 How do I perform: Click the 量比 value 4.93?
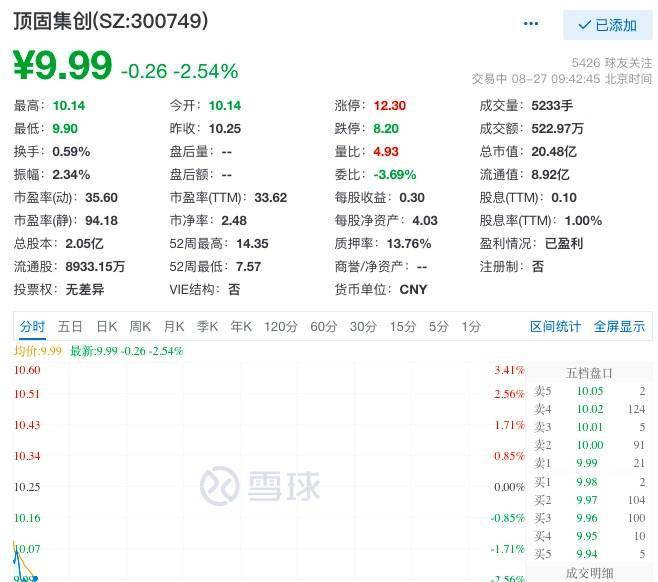[x=386, y=151]
